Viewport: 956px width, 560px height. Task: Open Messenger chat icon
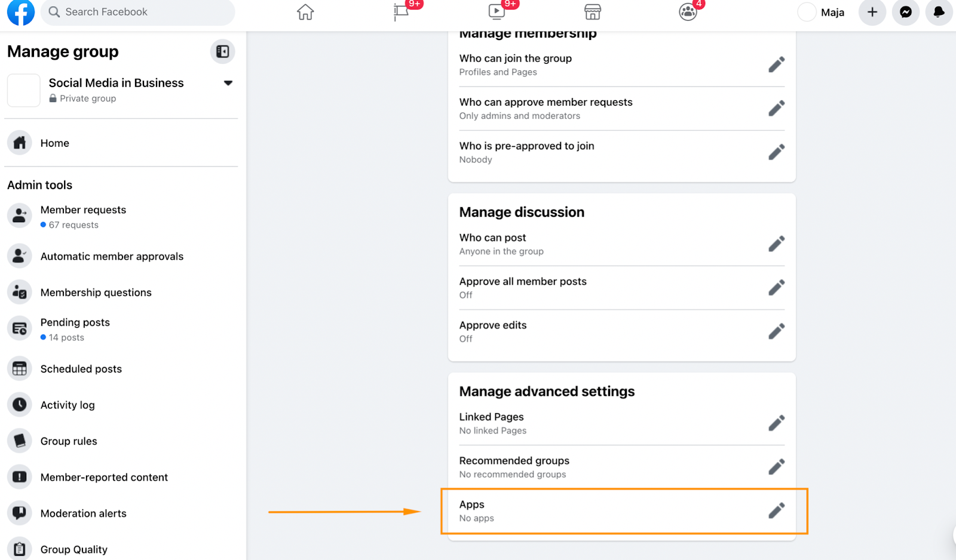(906, 12)
